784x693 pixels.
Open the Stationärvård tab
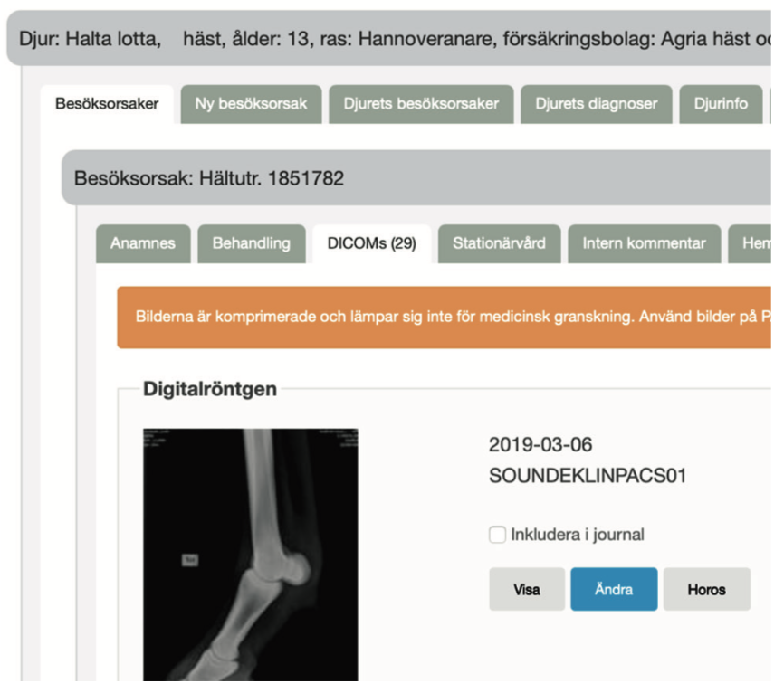pyautogui.click(x=499, y=243)
